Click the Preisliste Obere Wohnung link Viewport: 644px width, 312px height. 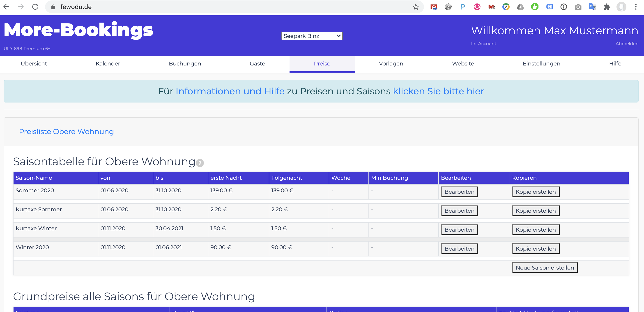tap(66, 131)
